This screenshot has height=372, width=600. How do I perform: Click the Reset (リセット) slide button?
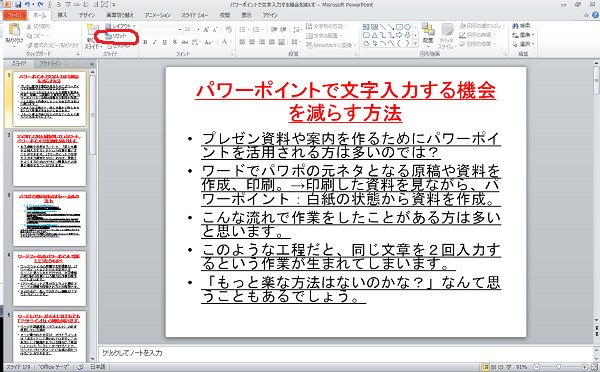tap(116, 36)
